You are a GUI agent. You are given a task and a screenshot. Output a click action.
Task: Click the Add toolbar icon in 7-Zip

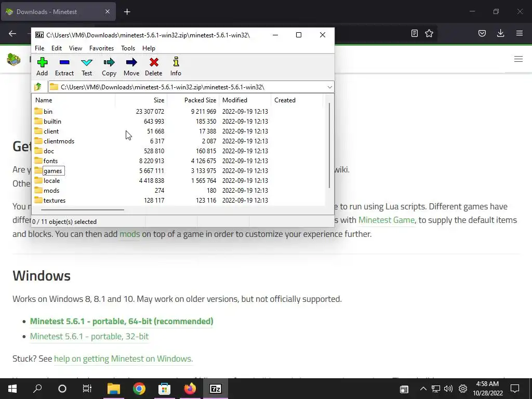click(x=42, y=62)
